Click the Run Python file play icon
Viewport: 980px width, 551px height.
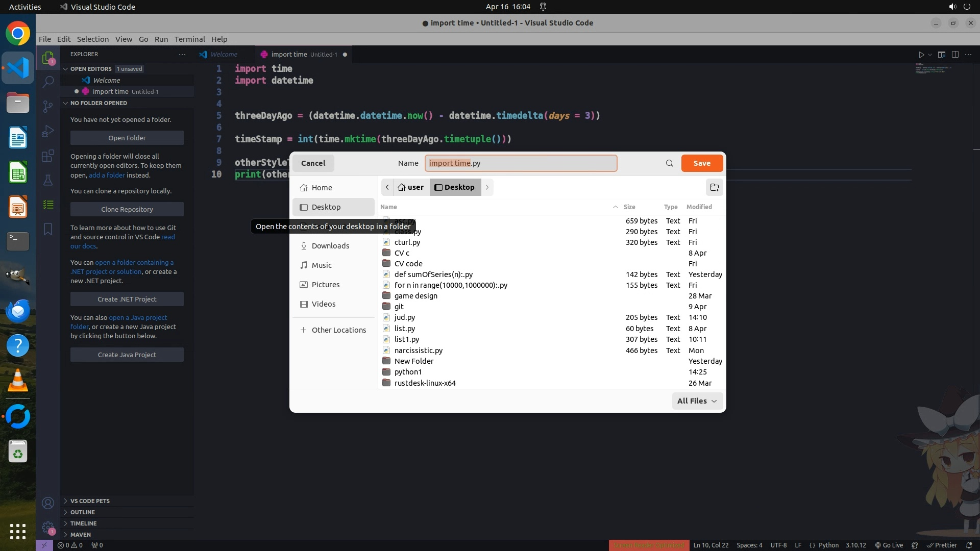(921, 55)
